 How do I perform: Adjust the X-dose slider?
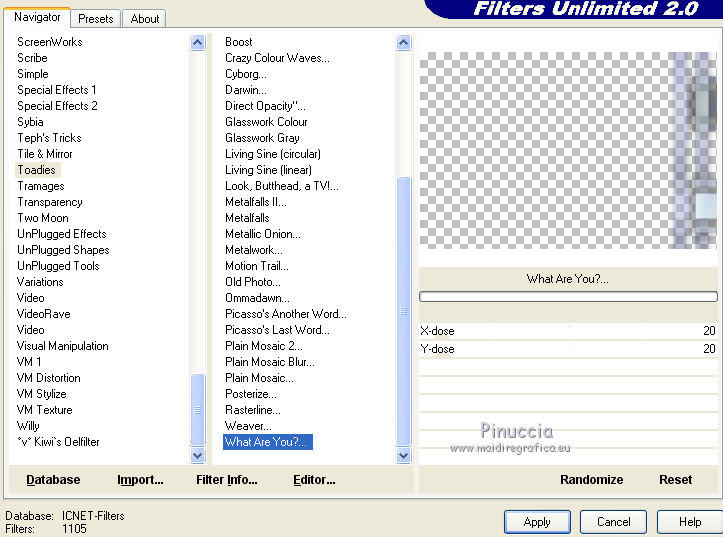[568, 331]
